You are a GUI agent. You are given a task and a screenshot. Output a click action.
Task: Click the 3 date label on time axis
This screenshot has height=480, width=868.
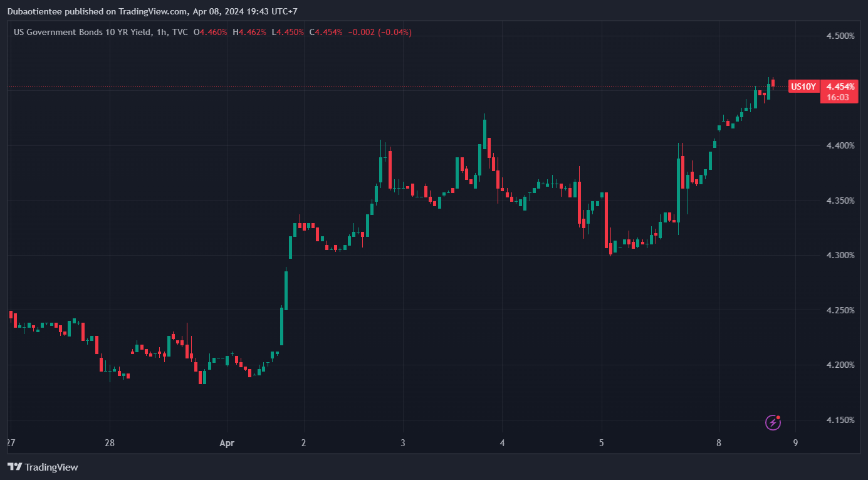point(403,443)
